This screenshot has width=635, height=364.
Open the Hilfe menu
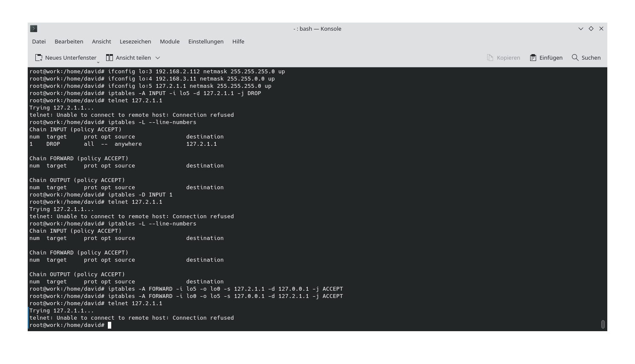[x=238, y=41]
